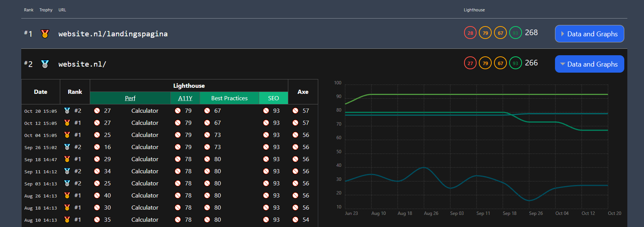Open the Calculator link in the Aug 18 row

(145, 207)
